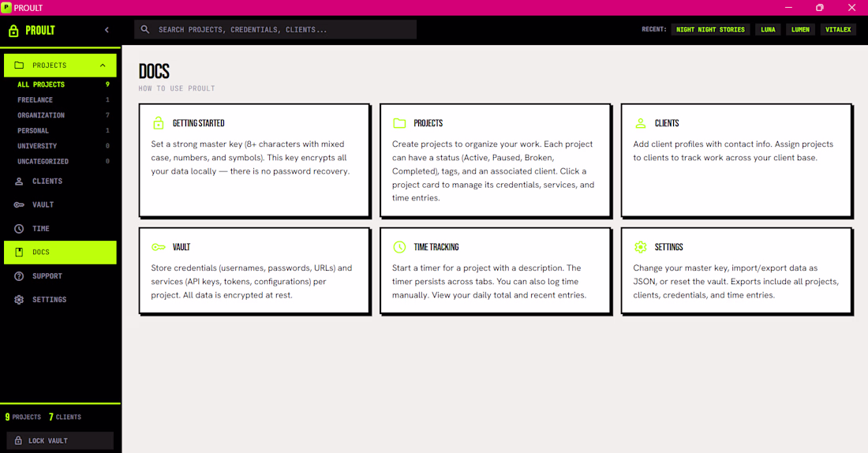Image resolution: width=868 pixels, height=453 pixels.
Task: Click the Support question mark icon
Action: (19, 275)
